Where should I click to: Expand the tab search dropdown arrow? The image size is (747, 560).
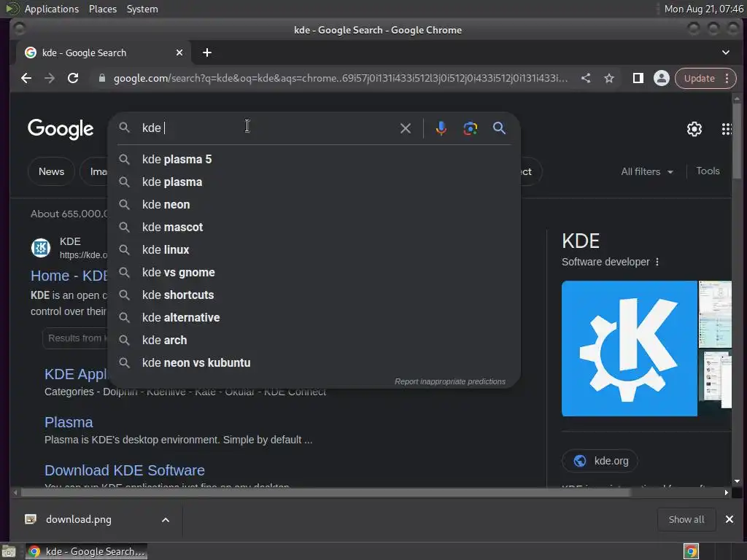pos(726,52)
